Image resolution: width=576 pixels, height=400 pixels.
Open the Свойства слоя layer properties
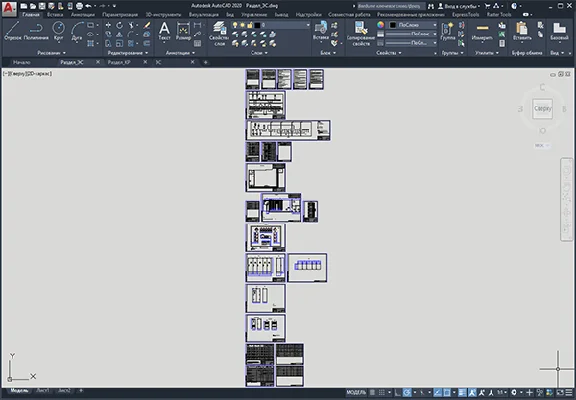pyautogui.click(x=220, y=33)
